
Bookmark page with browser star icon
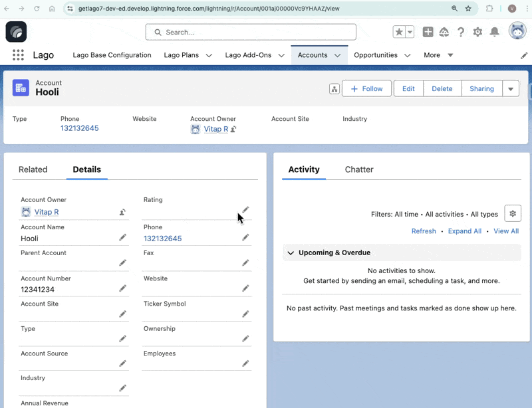tap(468, 9)
